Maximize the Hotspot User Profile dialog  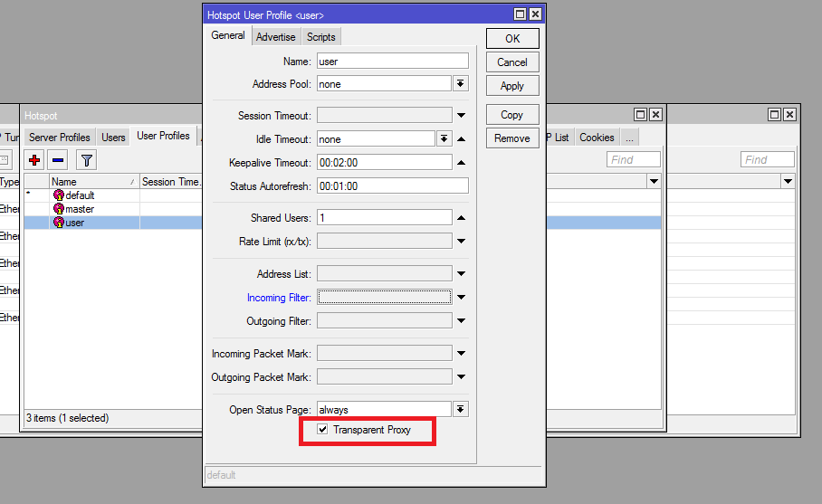(x=520, y=14)
